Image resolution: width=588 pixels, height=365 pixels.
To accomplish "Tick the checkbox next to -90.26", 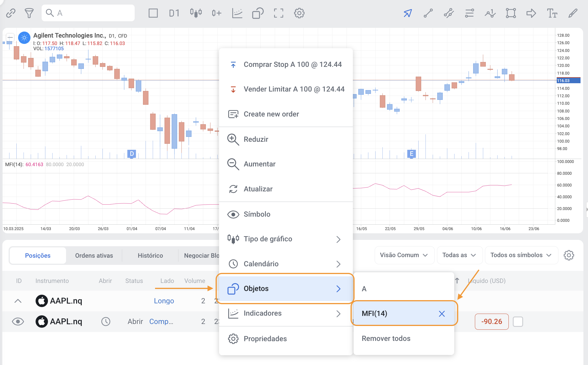I will pyautogui.click(x=518, y=321).
